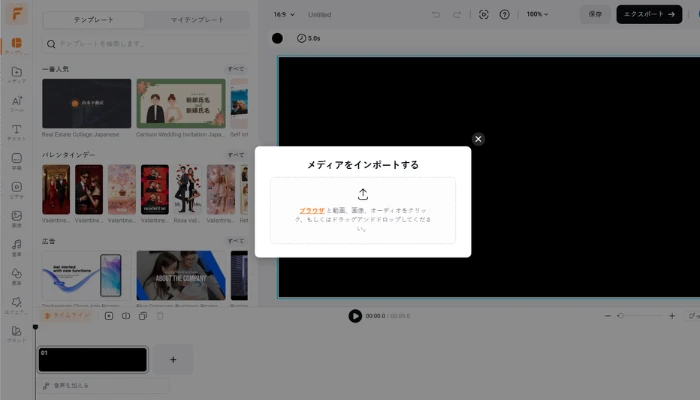Open the Image sidebar panel
Screen dimensions: 700x400
[x=17, y=219]
